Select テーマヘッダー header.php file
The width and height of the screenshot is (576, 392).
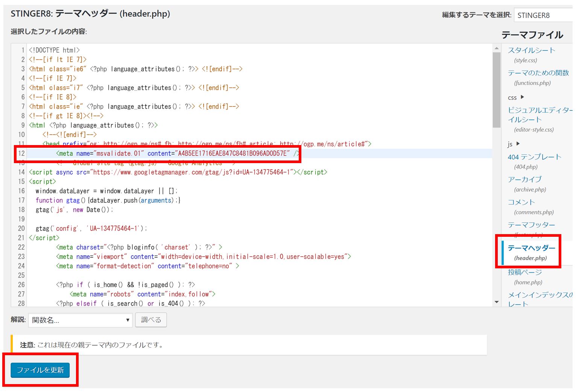(531, 248)
